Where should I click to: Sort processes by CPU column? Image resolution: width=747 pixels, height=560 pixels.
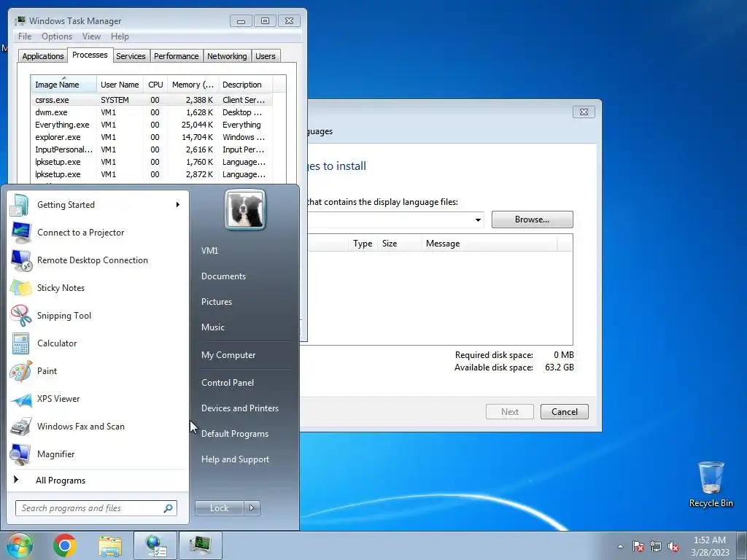[x=155, y=85]
